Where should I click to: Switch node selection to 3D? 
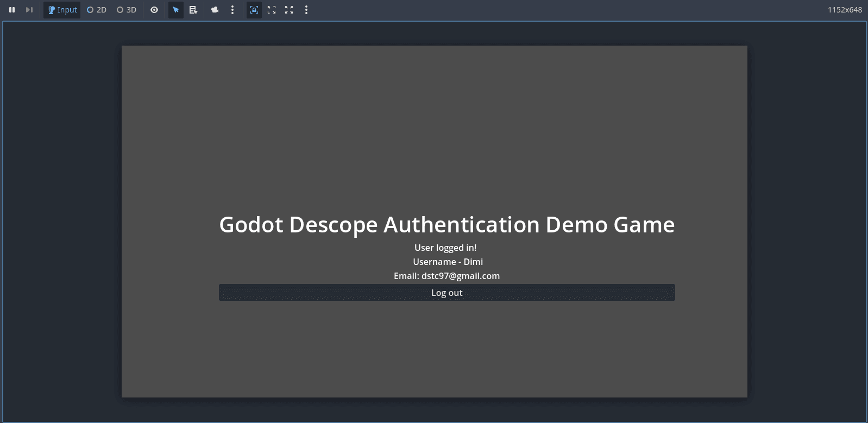coord(127,10)
